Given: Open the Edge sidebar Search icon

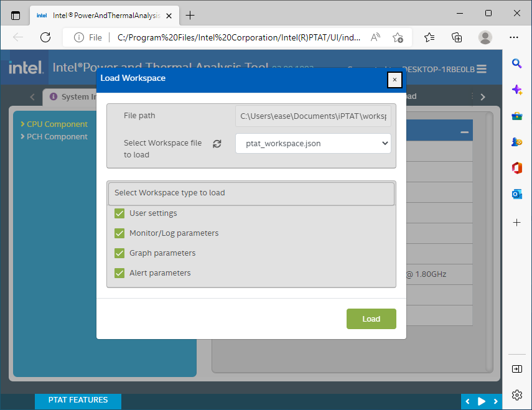Looking at the screenshot, I should coord(516,63).
